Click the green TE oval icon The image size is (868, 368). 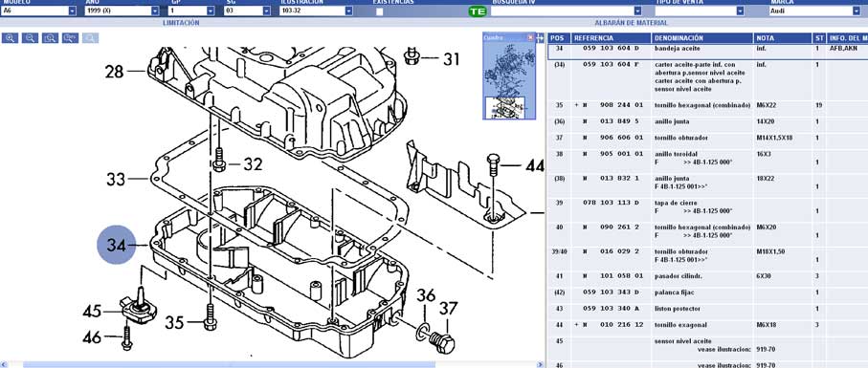477,11
